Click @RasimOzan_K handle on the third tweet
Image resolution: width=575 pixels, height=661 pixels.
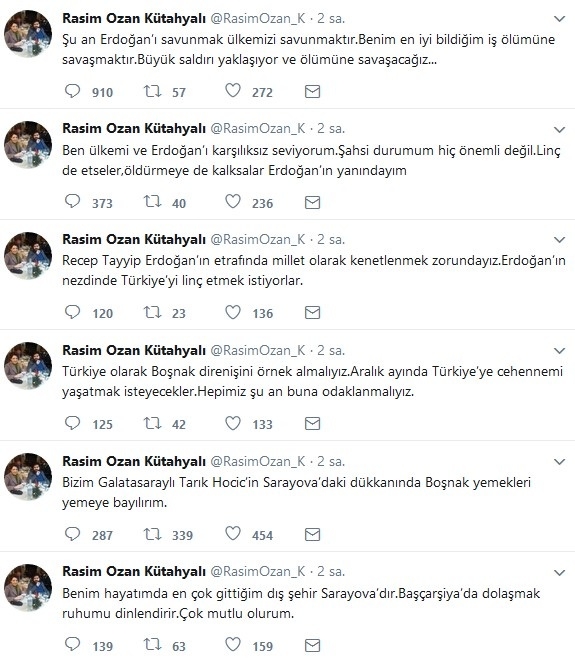pos(258,239)
